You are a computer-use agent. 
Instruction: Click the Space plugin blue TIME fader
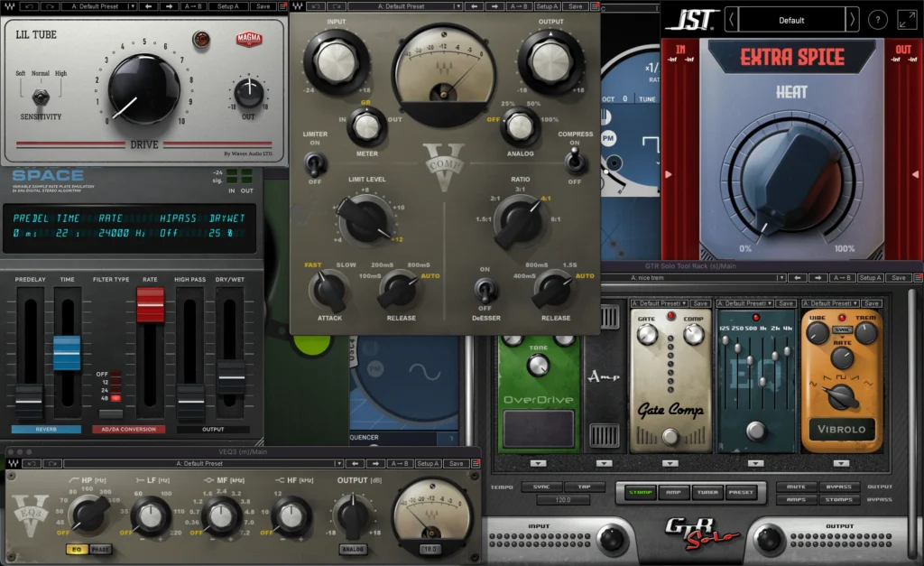point(67,353)
